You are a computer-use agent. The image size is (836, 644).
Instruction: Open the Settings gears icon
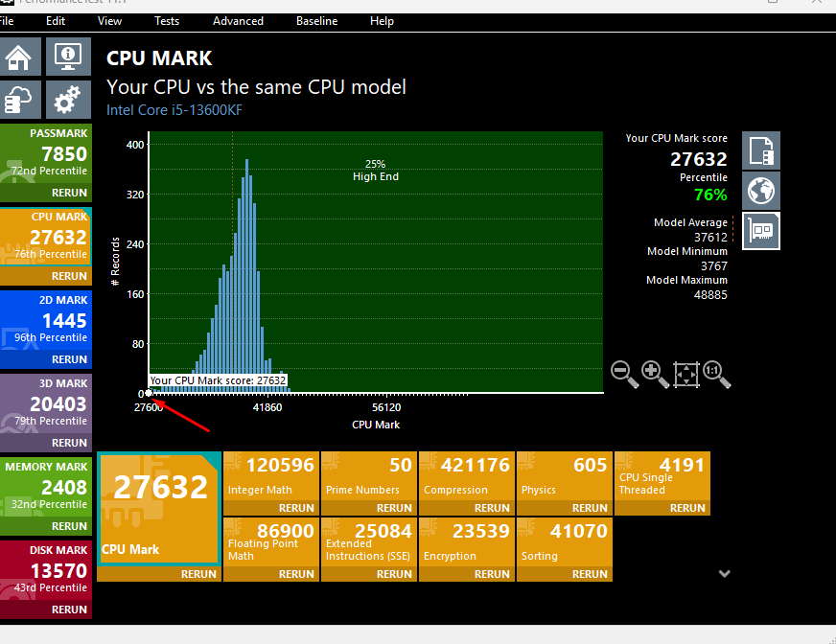[68, 100]
